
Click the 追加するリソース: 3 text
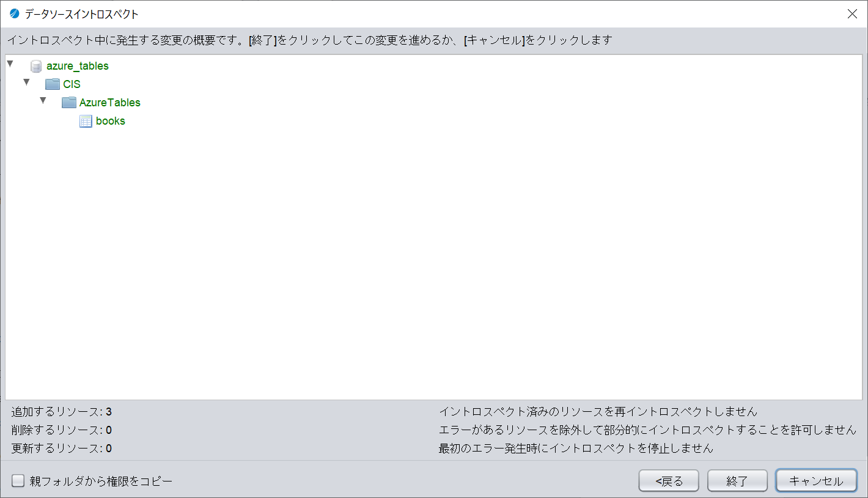61,412
